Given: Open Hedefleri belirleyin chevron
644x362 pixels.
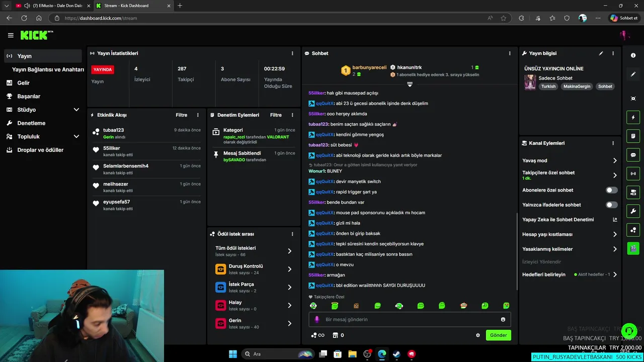Looking at the screenshot, I should 615,275.
